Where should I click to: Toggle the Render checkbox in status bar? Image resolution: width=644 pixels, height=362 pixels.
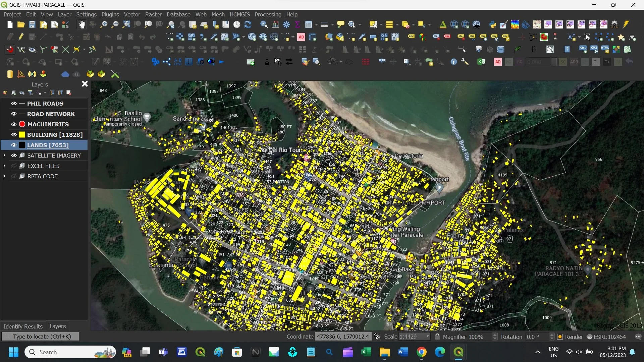[x=560, y=337]
